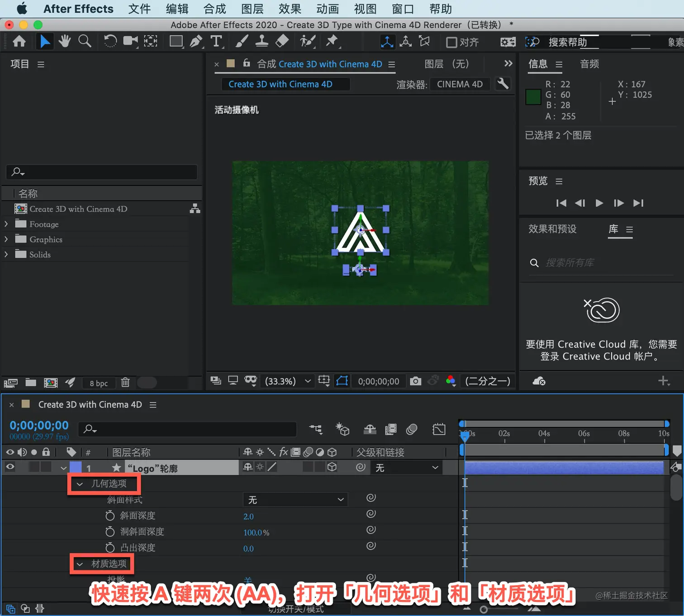The image size is (684, 616).
Task: Select the Pan Behind anchor point tool
Action: point(151,41)
